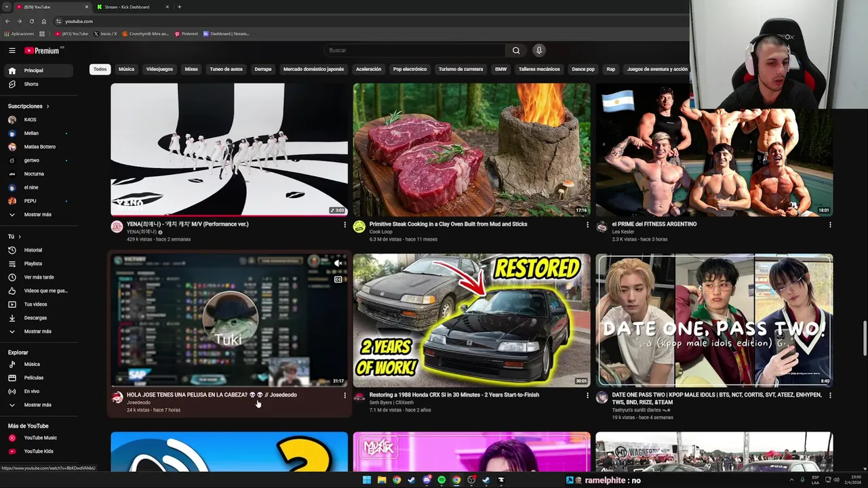Select the Videojuegos filter chip

159,69
